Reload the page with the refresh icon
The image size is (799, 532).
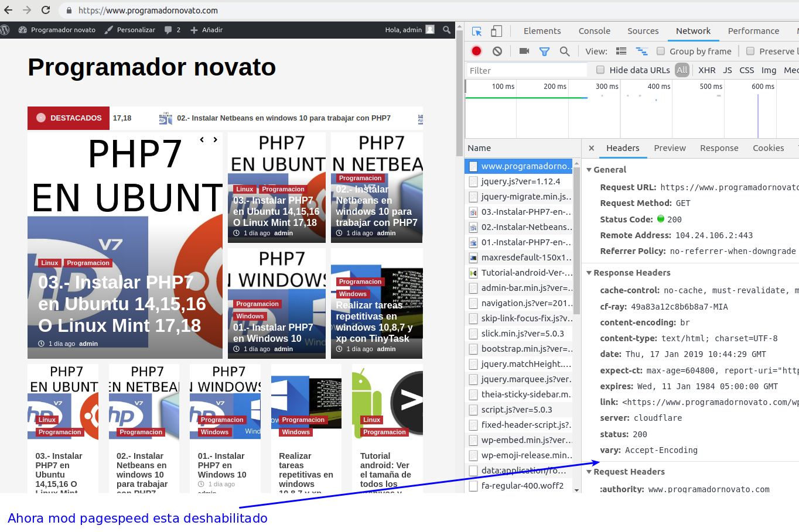click(46, 10)
